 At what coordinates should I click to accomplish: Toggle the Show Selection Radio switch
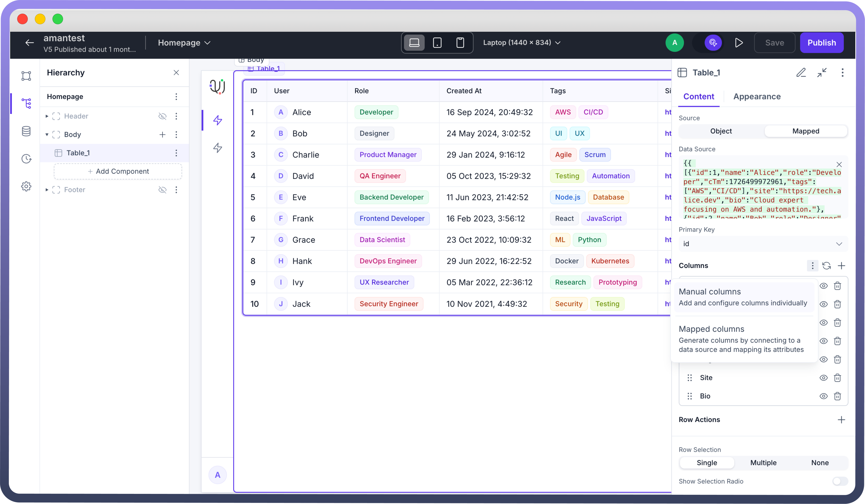(x=840, y=481)
